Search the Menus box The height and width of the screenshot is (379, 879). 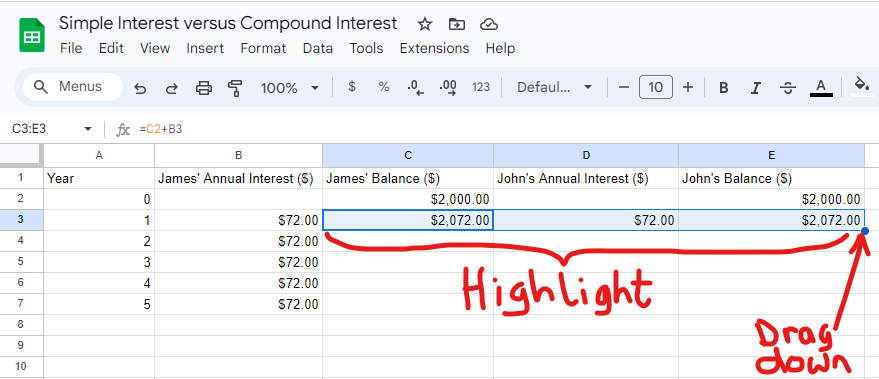pyautogui.click(x=73, y=87)
